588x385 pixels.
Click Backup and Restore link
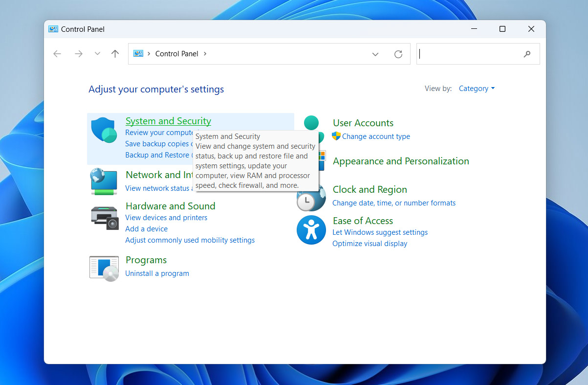click(x=158, y=155)
